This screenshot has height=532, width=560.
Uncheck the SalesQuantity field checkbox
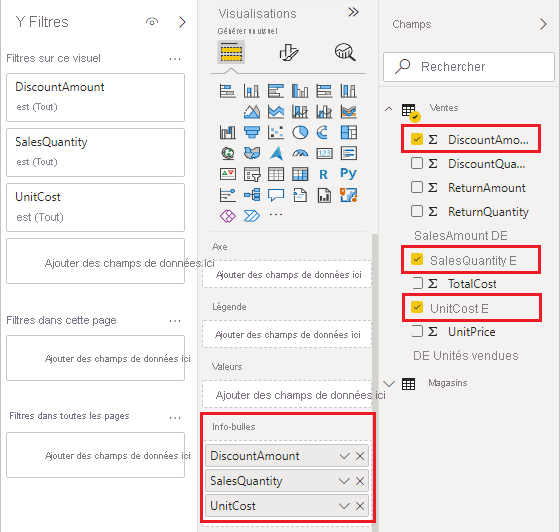(x=417, y=259)
